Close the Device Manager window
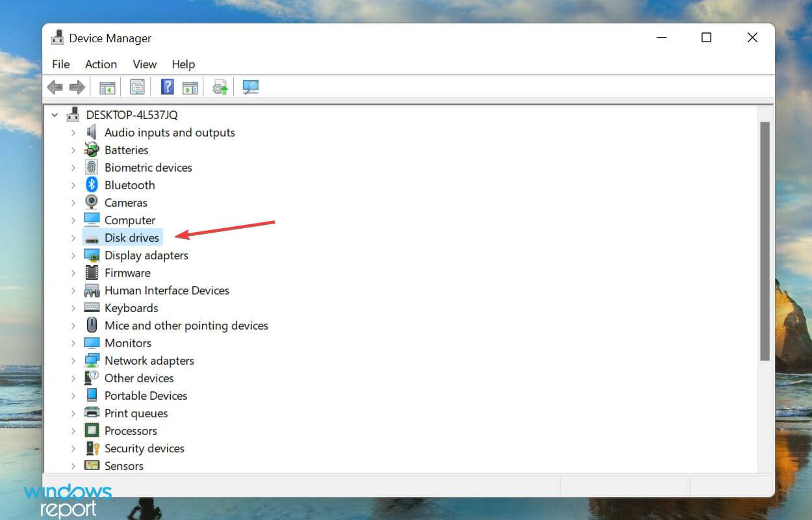This screenshot has height=520, width=812. click(752, 38)
